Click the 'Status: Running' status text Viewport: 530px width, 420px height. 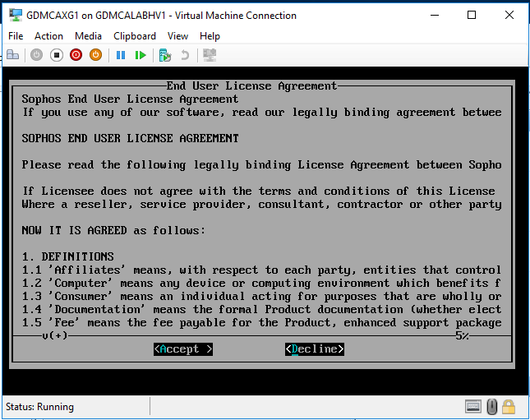pos(40,407)
